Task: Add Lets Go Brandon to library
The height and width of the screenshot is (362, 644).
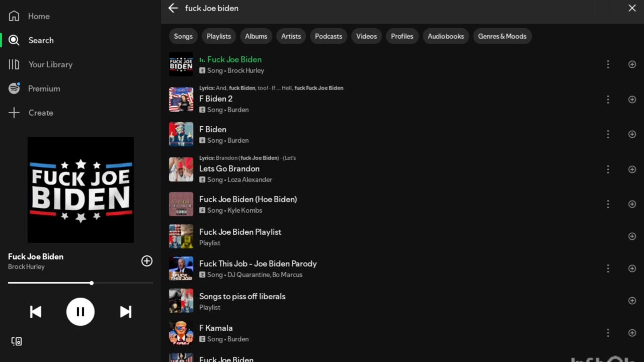Action: point(632,169)
